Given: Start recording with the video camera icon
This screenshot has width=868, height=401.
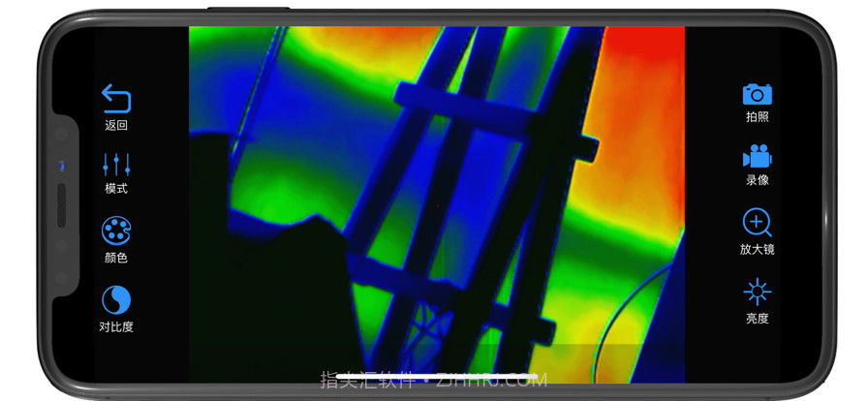Looking at the screenshot, I should point(757,156).
